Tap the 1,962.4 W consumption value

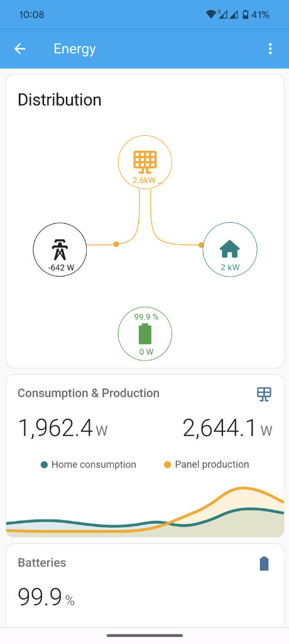(x=63, y=428)
